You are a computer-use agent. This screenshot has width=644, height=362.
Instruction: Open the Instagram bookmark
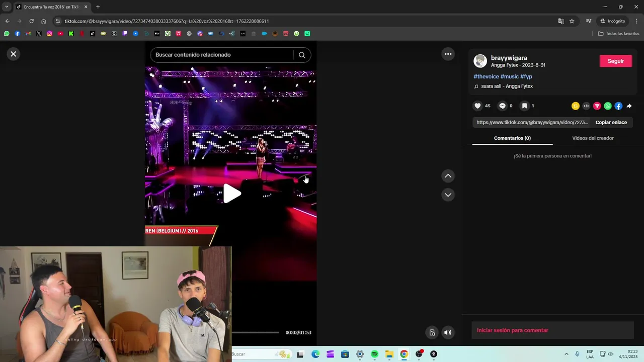(x=49, y=34)
